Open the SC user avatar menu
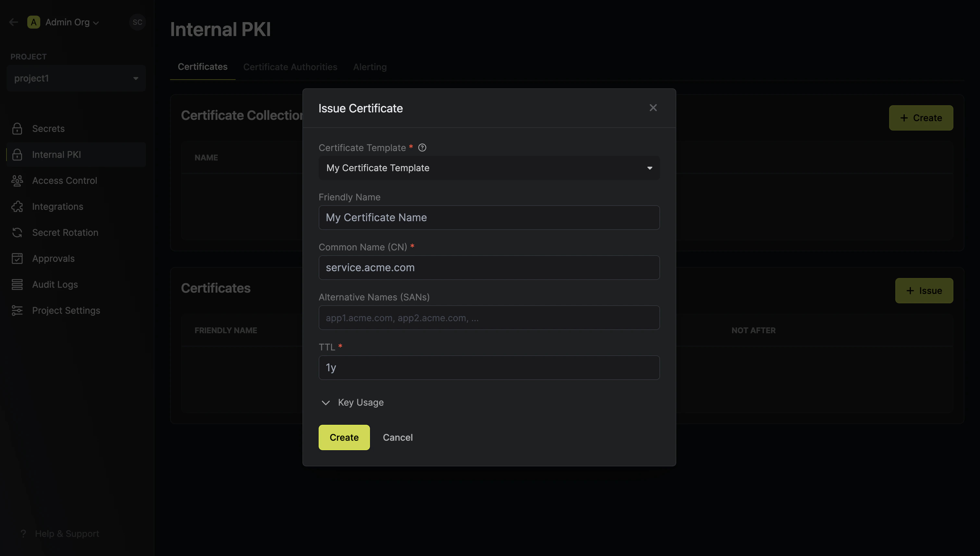The height and width of the screenshot is (556, 980). [137, 22]
